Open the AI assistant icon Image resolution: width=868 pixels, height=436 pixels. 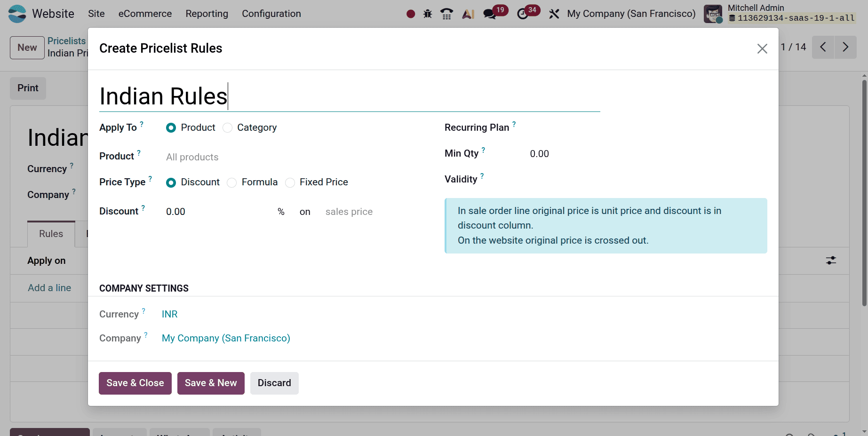468,14
